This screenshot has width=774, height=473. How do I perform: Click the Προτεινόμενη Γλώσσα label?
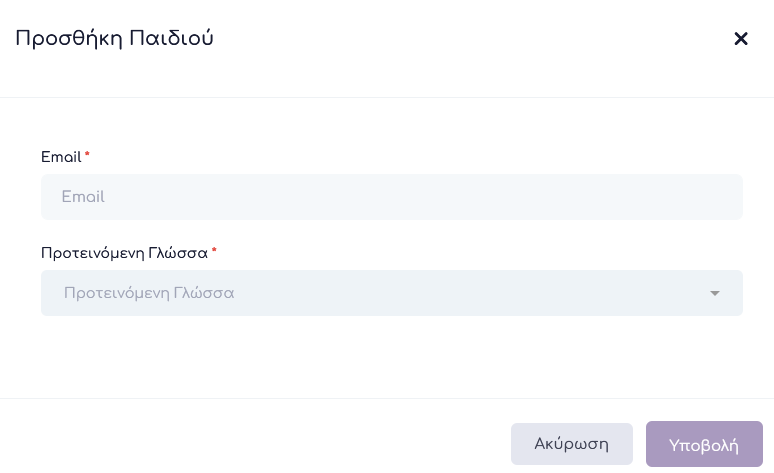pos(124,253)
